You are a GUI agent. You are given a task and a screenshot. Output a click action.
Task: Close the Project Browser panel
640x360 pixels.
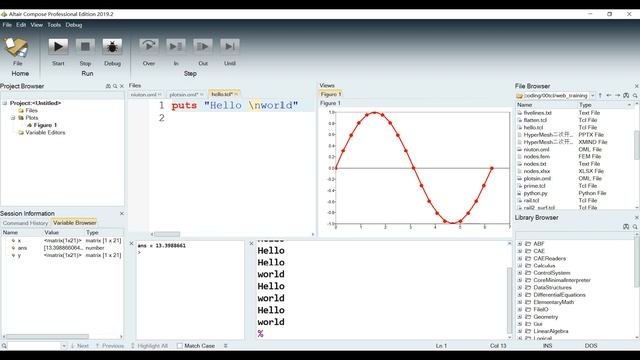[x=122, y=86]
